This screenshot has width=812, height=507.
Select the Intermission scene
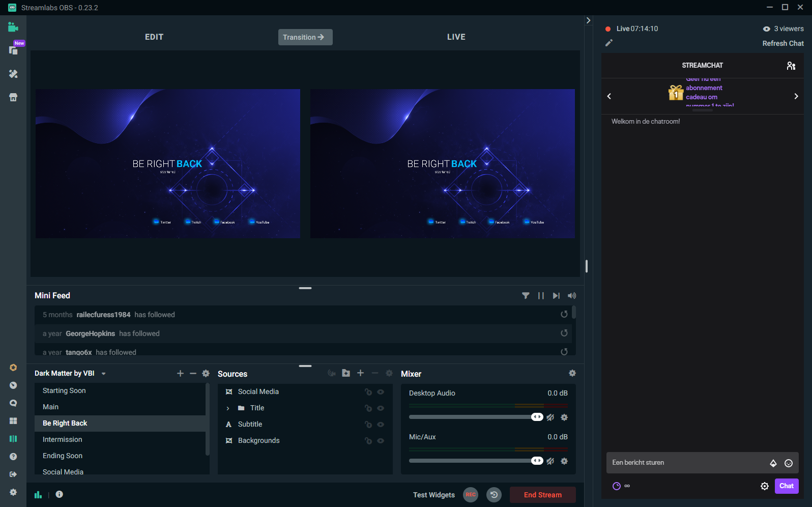coord(63,439)
